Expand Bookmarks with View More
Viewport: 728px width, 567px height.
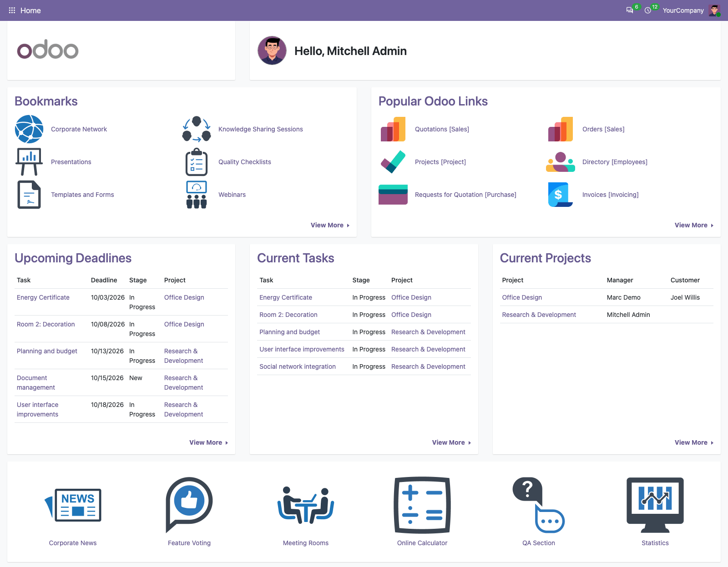330,225
